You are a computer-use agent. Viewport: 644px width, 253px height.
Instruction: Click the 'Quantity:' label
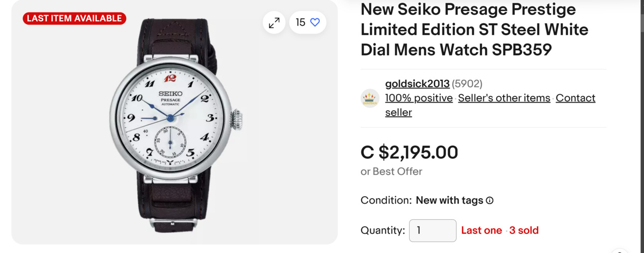click(382, 230)
